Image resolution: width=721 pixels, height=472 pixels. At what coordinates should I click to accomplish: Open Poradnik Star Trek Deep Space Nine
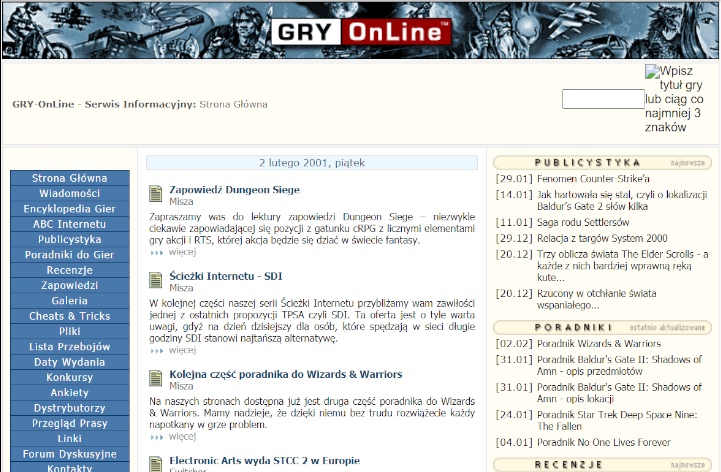point(617,420)
